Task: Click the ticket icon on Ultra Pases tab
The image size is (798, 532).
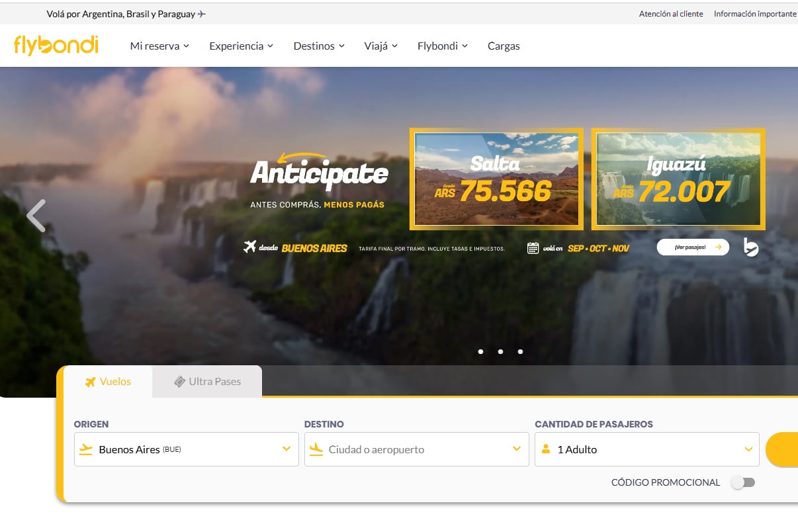Action: tap(179, 382)
